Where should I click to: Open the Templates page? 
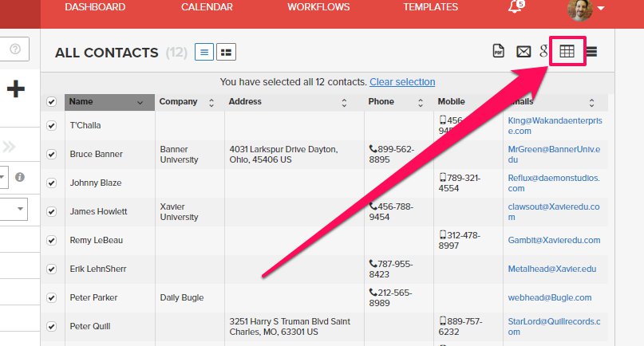[x=430, y=7]
